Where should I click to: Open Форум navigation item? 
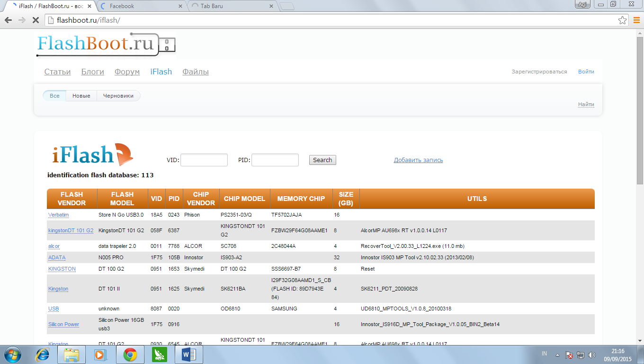[x=127, y=72]
